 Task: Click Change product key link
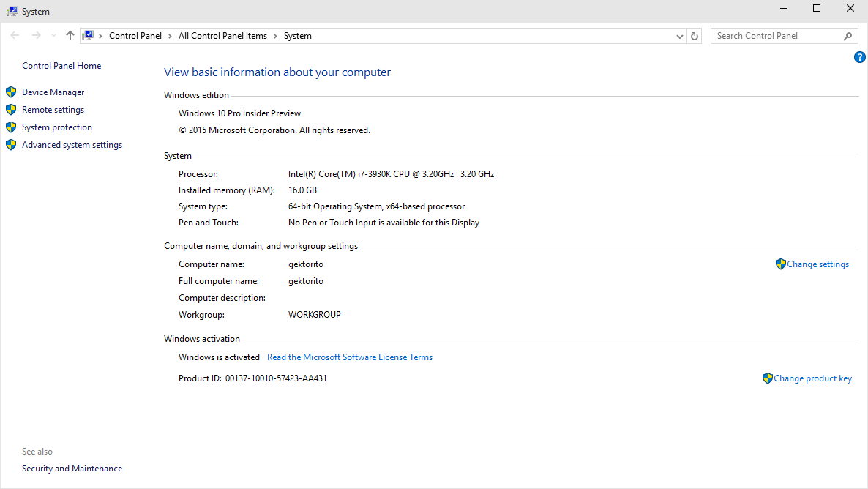pos(812,378)
